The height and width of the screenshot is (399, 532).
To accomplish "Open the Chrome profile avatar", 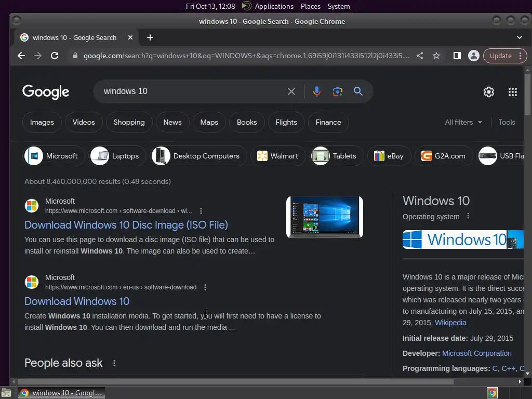I will (x=474, y=56).
